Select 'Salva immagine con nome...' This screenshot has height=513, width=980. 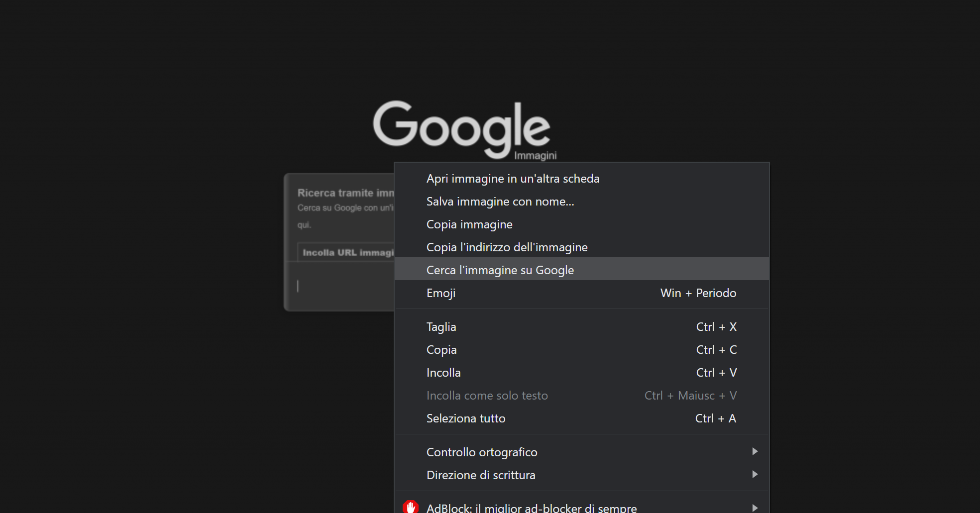500,202
